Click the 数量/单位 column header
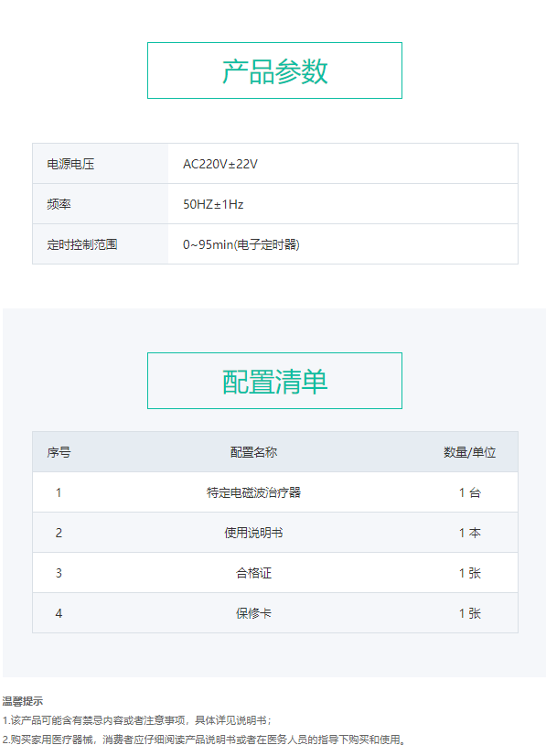Screen dimensions: 546x756 pos(469,452)
